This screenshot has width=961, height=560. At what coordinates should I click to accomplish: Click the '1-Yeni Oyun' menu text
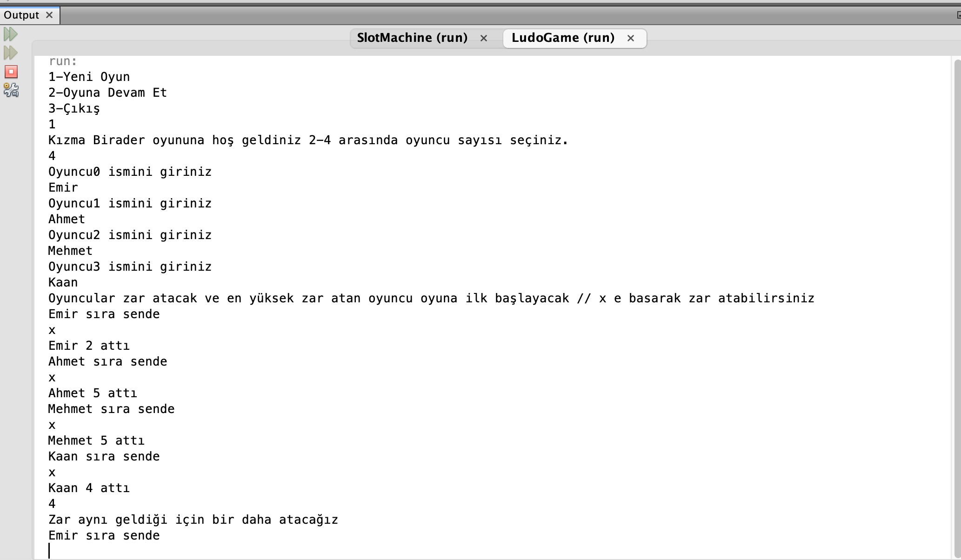(x=89, y=76)
